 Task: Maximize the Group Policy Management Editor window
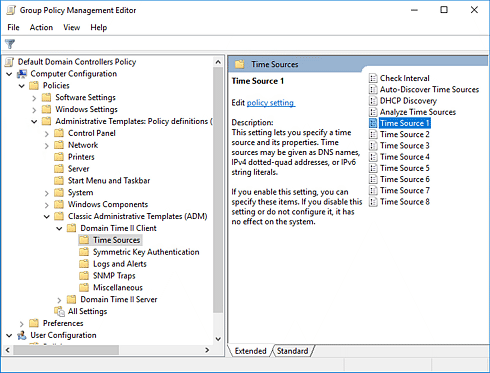444,10
